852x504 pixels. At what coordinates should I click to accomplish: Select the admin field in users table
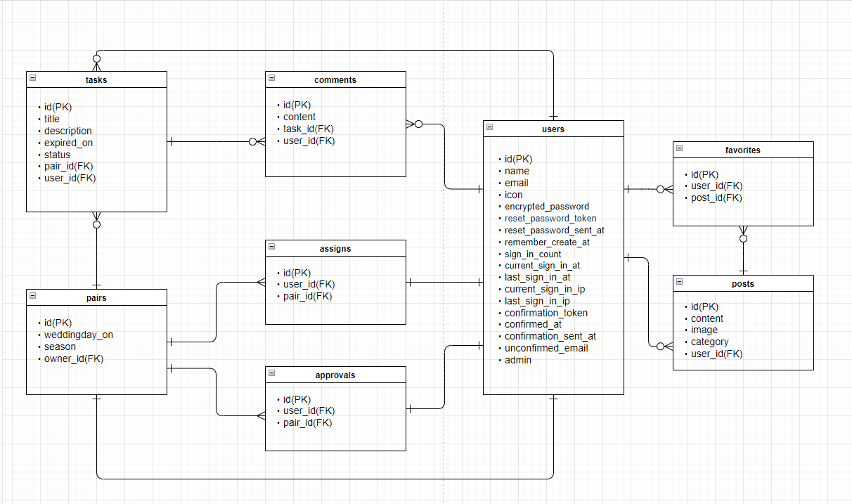click(x=518, y=360)
